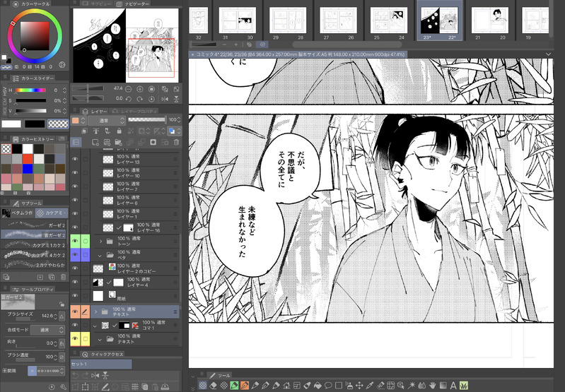This screenshot has height=392, width=565.
Task: Open the page title dropdown chevron
Action: point(548,54)
